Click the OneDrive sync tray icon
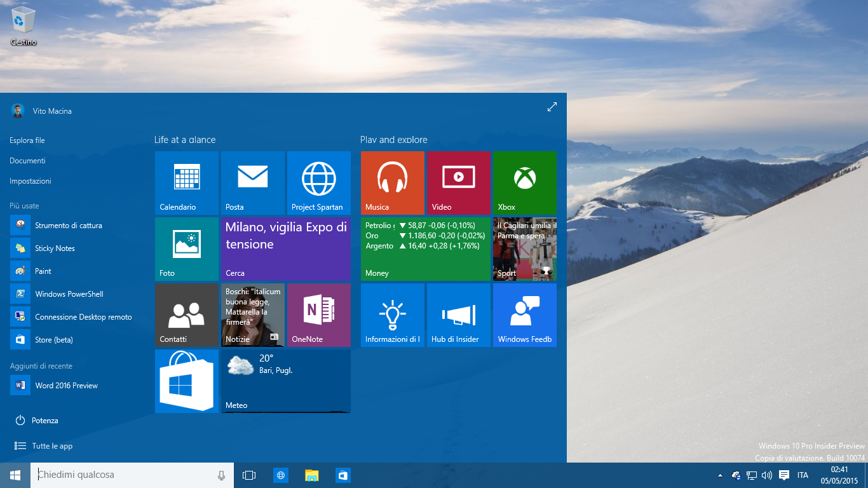The height and width of the screenshot is (488, 868). pyautogui.click(x=736, y=475)
